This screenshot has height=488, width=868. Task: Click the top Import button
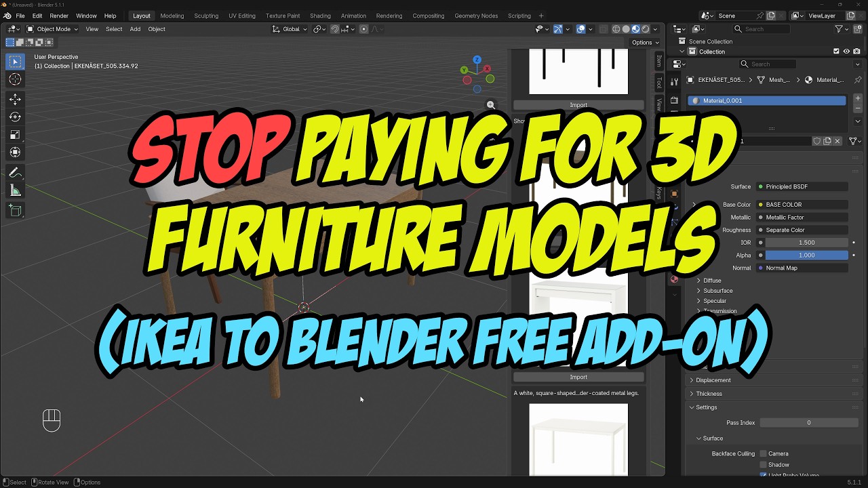coord(578,105)
